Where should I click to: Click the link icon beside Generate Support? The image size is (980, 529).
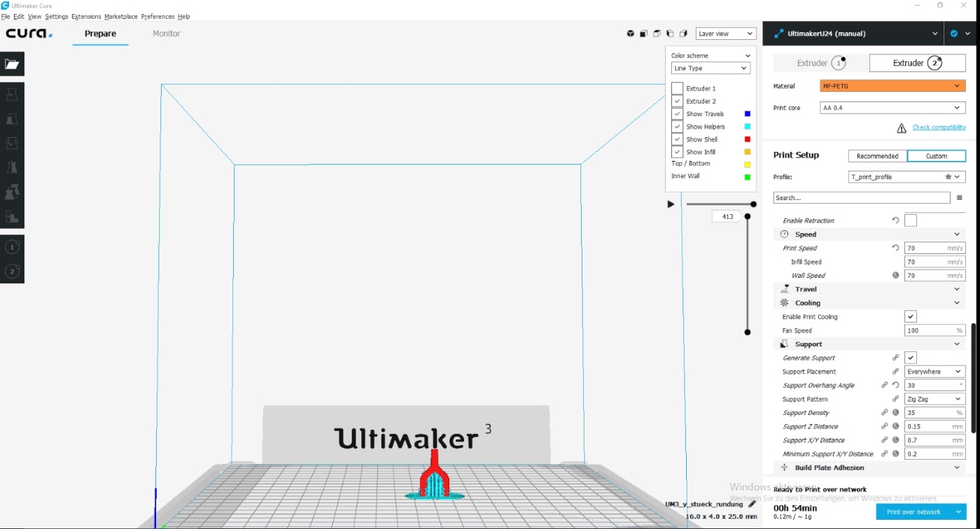[895, 358]
